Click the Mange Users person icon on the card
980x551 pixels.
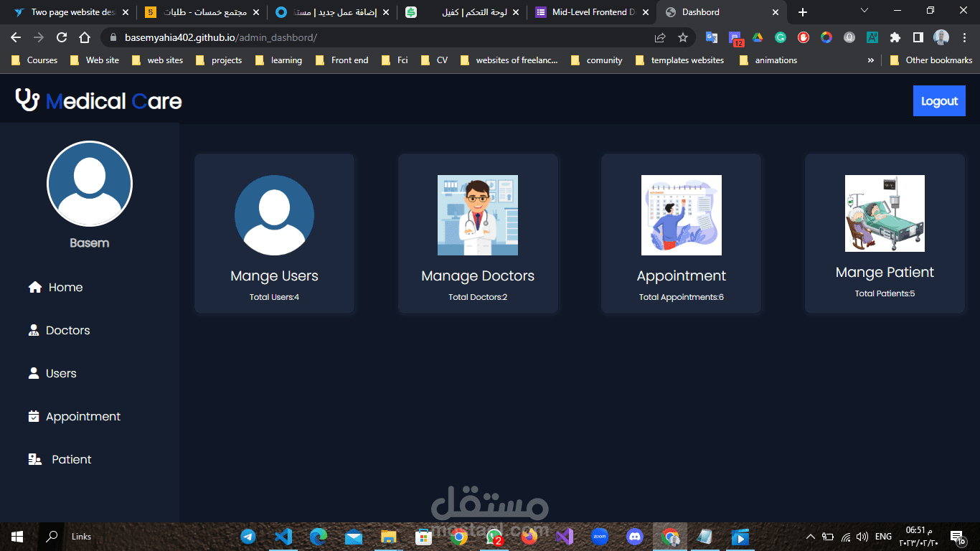coord(274,215)
